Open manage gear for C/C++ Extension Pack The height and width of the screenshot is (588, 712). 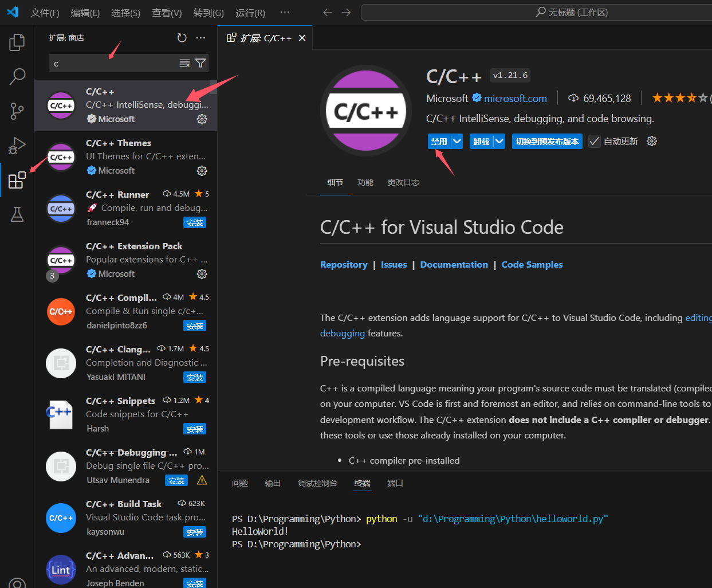[202, 274]
